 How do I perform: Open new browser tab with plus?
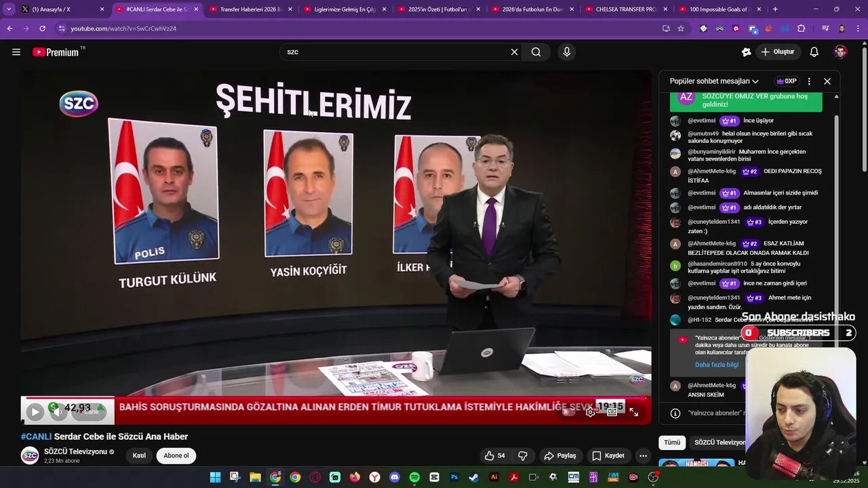(x=775, y=9)
